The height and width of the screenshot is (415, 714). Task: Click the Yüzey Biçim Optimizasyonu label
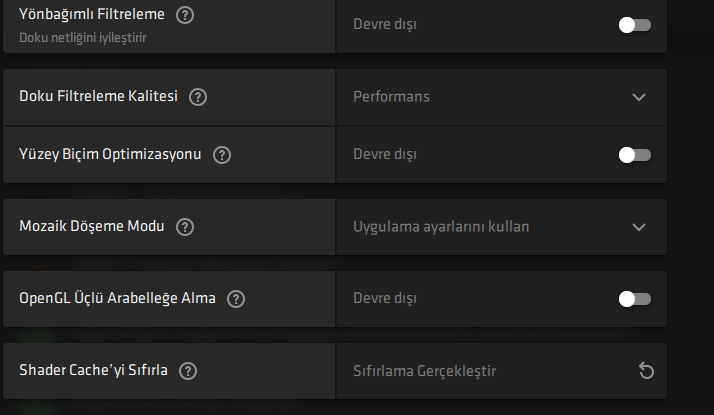(x=110, y=155)
